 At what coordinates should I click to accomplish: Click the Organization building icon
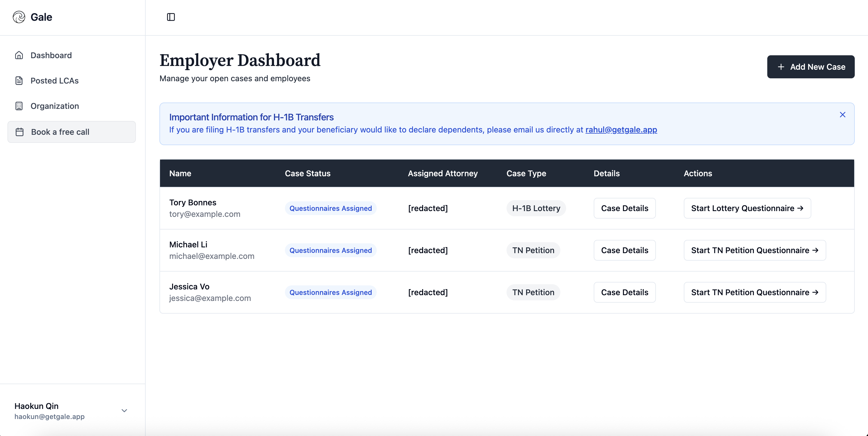[x=19, y=106]
